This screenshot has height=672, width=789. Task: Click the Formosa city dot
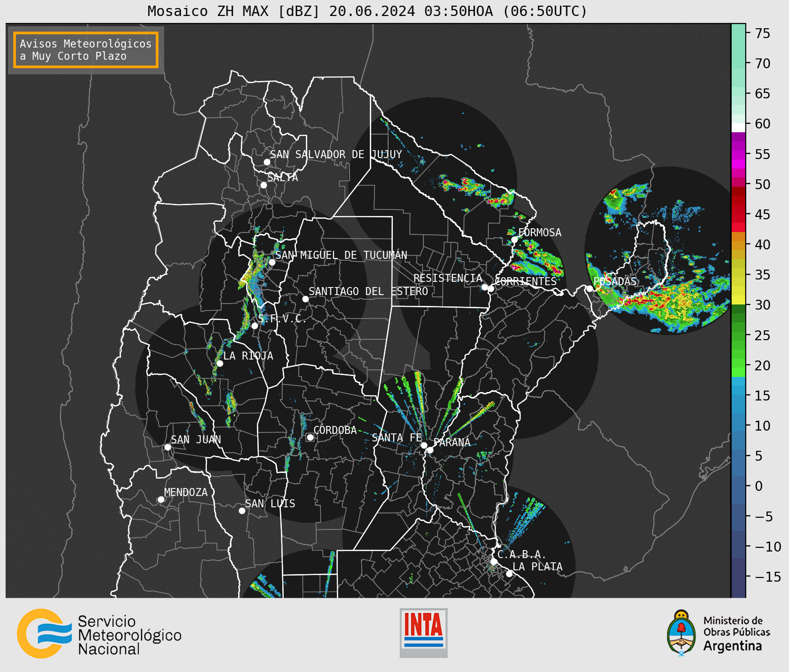tap(515, 240)
